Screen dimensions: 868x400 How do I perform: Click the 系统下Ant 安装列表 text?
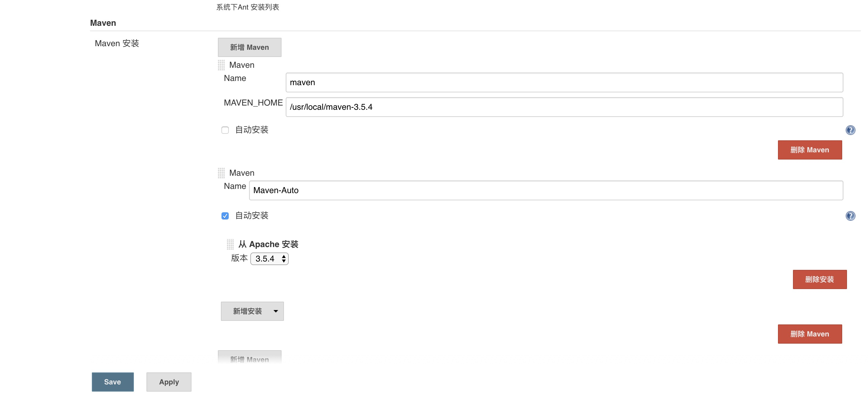248,7
